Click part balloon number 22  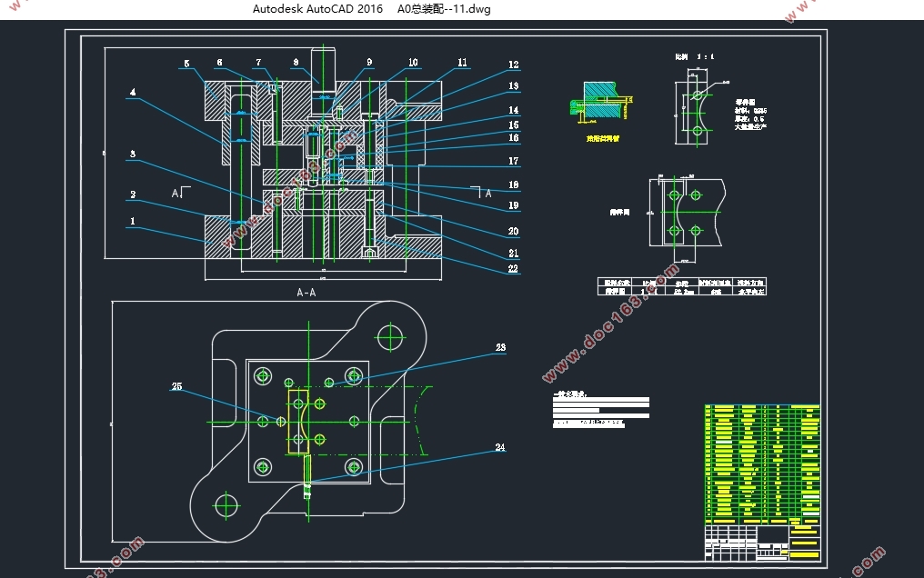coord(513,268)
